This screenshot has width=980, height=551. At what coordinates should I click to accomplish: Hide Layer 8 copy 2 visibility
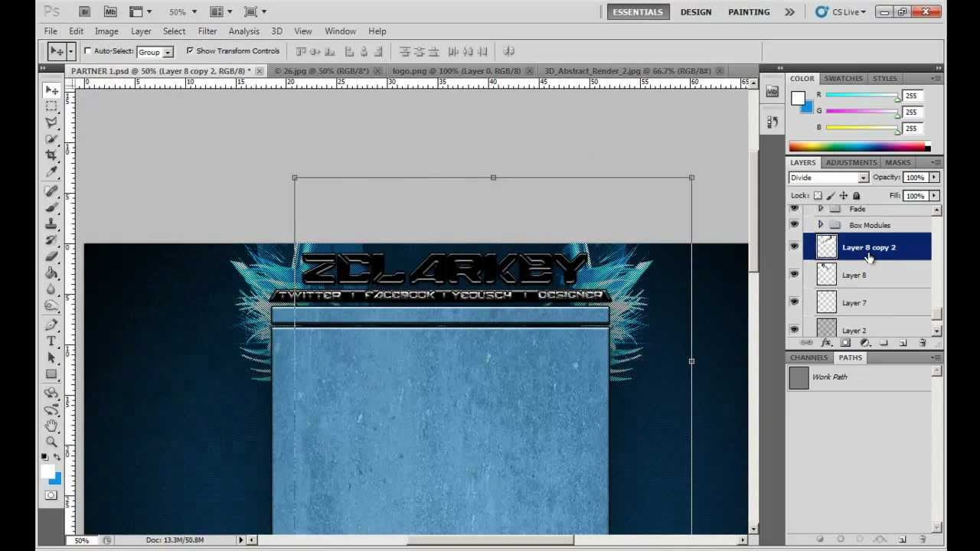(794, 246)
